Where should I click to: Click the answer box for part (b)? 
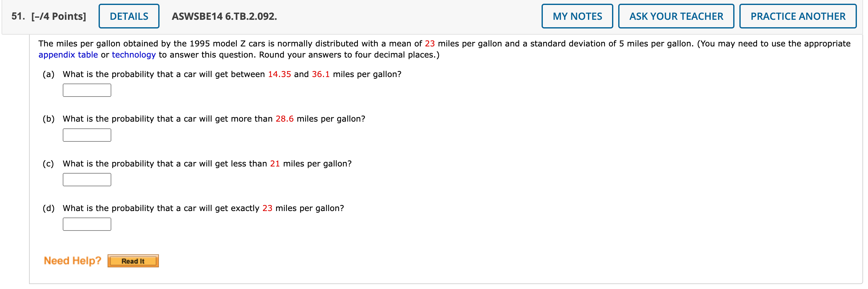pyautogui.click(x=87, y=135)
